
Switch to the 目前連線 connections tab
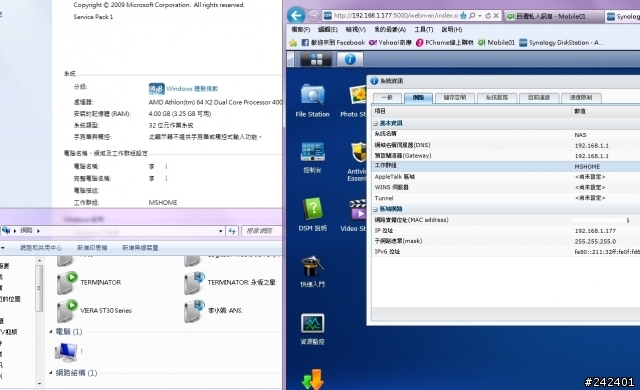point(539,98)
